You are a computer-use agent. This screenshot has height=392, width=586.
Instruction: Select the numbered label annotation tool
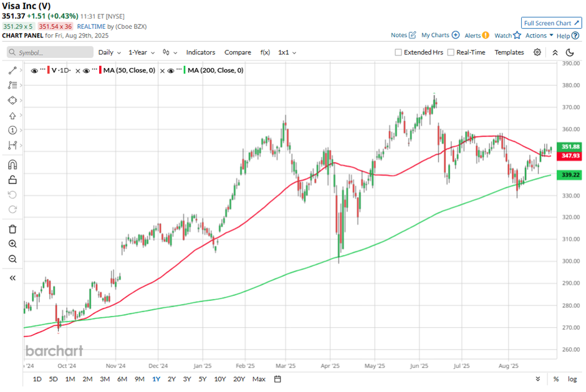[12, 130]
